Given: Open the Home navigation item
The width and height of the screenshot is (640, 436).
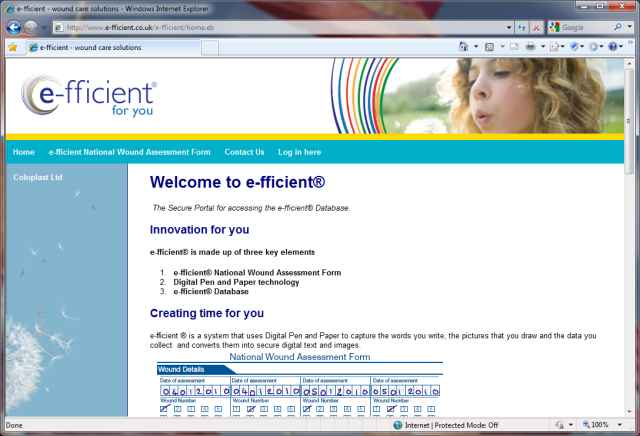Looking at the screenshot, I should pos(24,152).
